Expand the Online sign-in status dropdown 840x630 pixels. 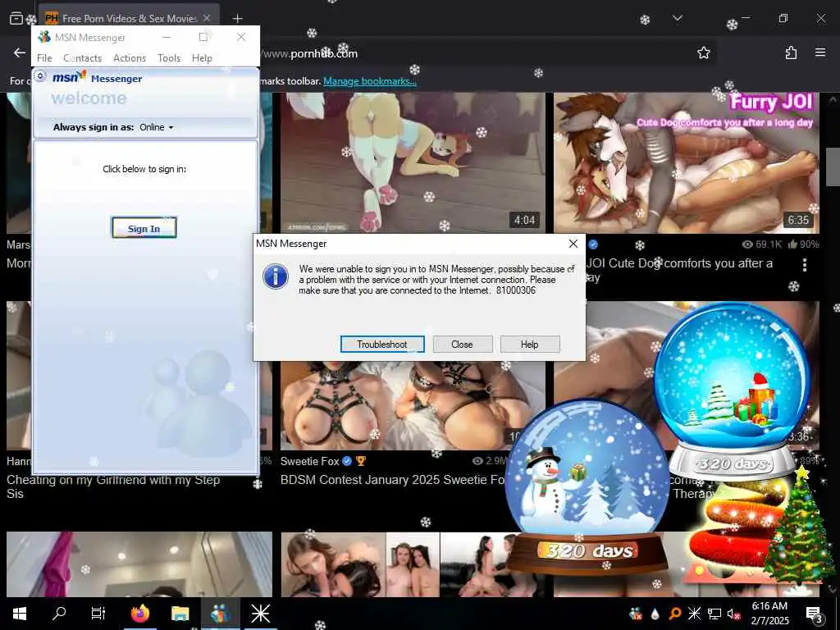coord(157,127)
